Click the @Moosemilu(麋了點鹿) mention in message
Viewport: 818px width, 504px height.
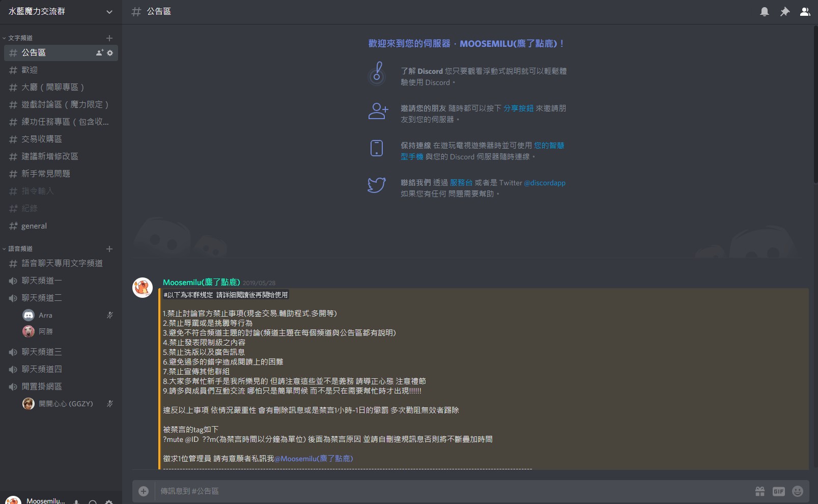pos(314,459)
